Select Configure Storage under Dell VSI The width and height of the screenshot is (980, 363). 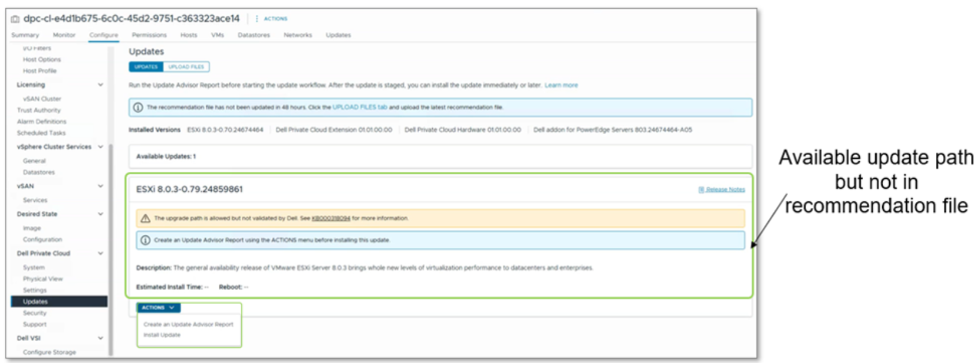pyautogui.click(x=50, y=352)
